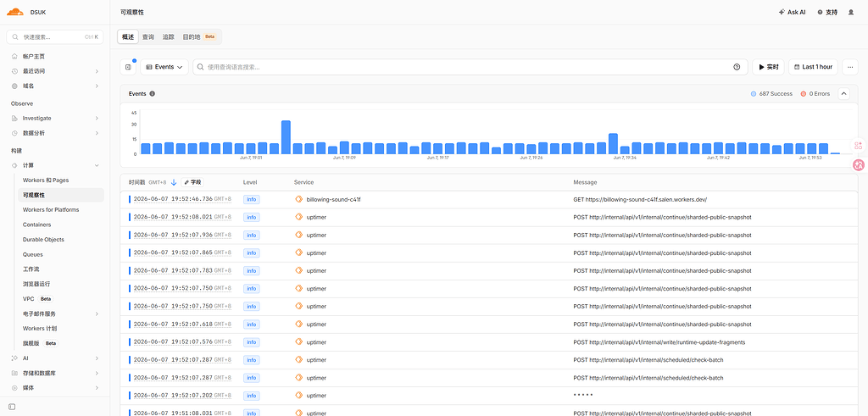Viewport: 868px width, 416px height.
Task: Open Durable Objects in sidebar
Action: 43,240
